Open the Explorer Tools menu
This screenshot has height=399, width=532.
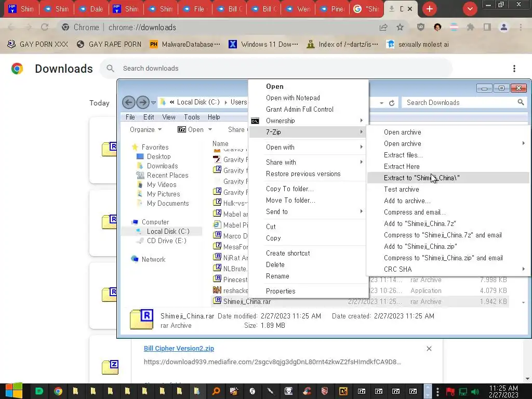point(192,117)
